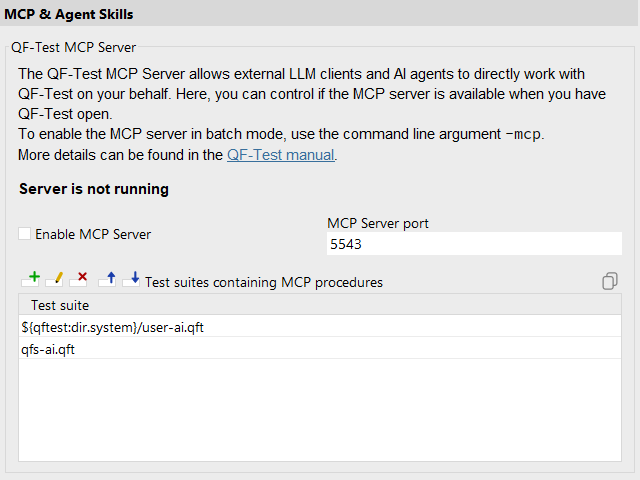
Task: Open the QF-Test manual link
Action: click(x=280, y=155)
